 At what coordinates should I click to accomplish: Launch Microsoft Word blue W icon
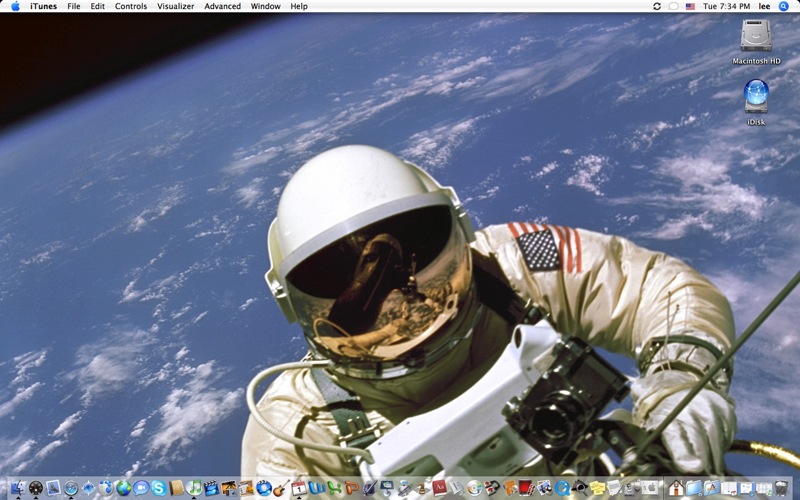[x=316, y=488]
